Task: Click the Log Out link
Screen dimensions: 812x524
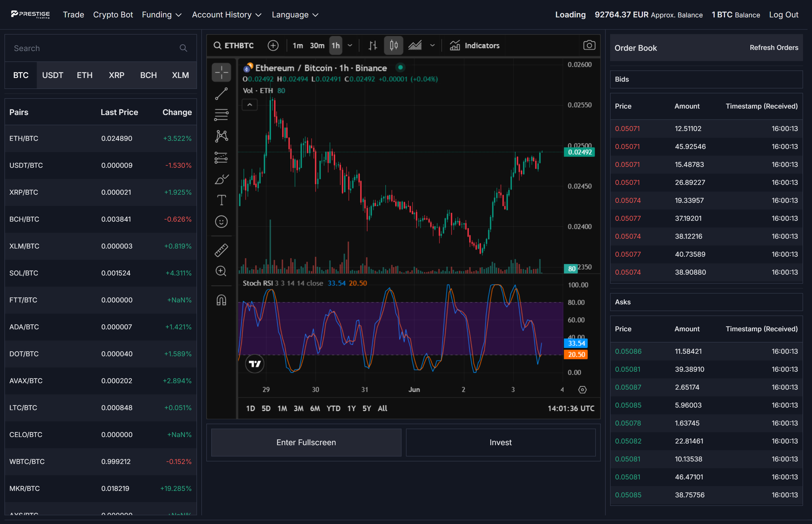Action: 784,15
